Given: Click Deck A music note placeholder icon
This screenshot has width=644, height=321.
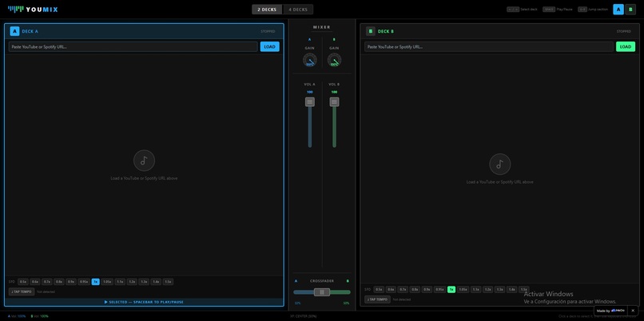Looking at the screenshot, I should coord(144,160).
